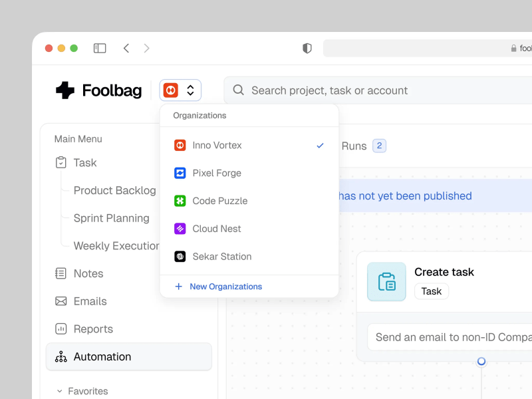
Task: Switch to Cloud Nest organization
Action: (x=249, y=229)
